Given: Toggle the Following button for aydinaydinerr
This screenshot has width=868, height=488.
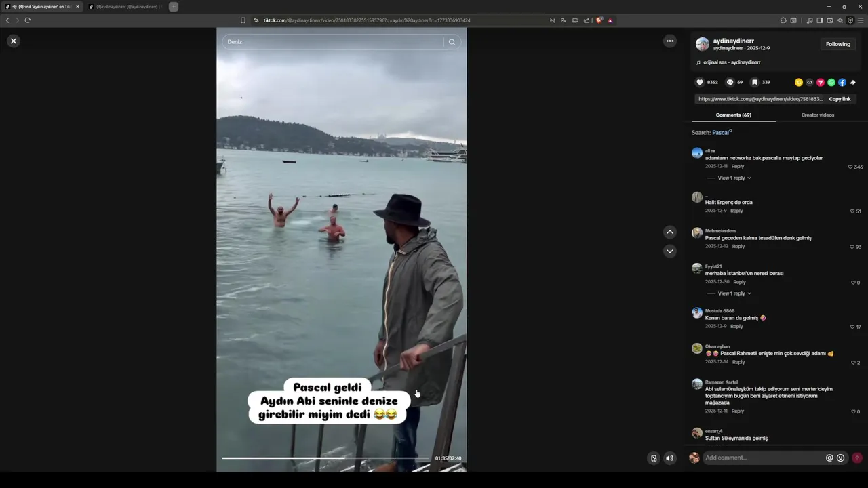Looking at the screenshot, I should [x=837, y=44].
